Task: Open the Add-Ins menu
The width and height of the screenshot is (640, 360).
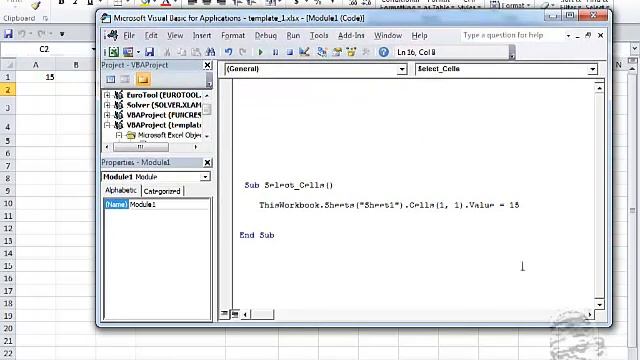Action: 351,36
